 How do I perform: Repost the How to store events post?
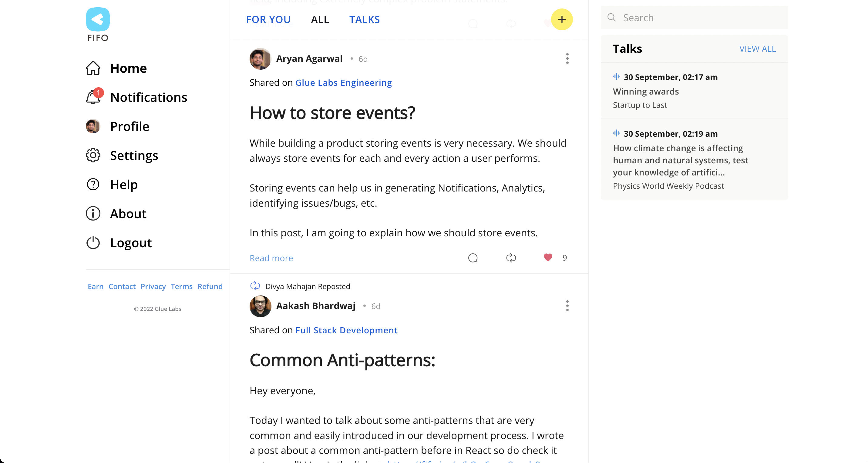click(x=511, y=258)
